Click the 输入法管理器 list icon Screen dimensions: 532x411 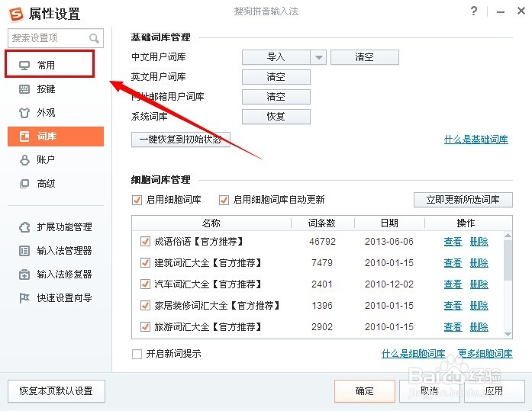coord(24,251)
